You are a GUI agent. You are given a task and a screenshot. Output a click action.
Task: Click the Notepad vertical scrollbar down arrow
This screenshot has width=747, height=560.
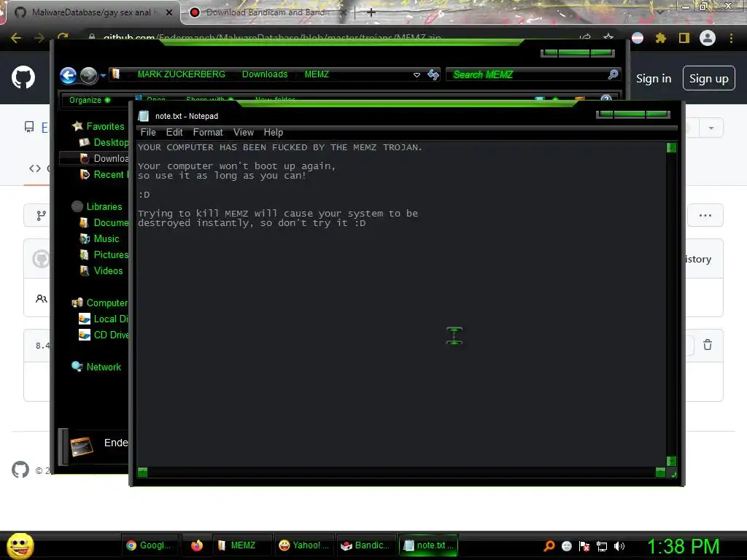click(x=671, y=461)
